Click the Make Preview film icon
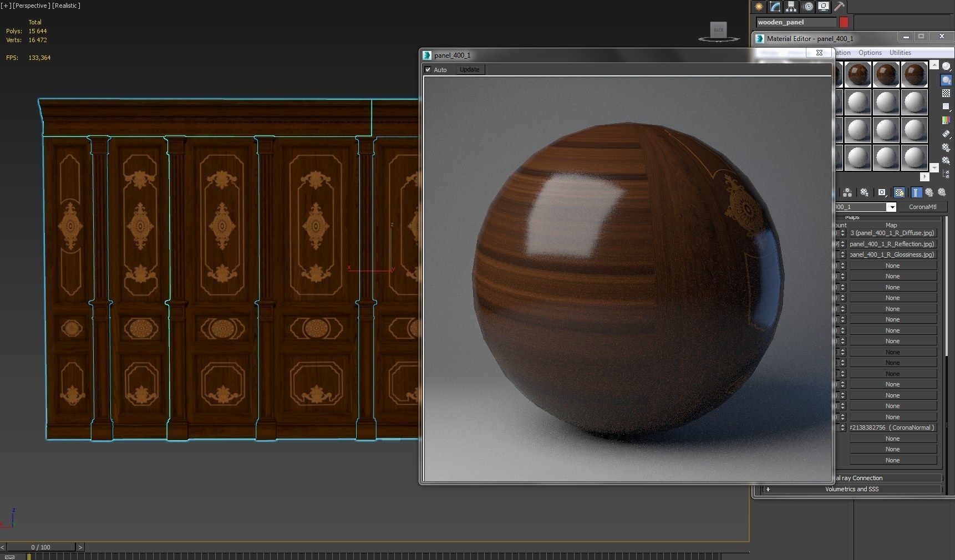Screen dimensions: 955x560 coord(946,134)
